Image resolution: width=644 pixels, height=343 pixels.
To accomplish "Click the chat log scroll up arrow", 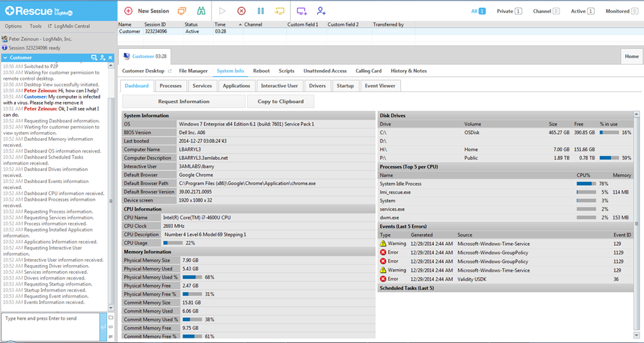I will (111, 65).
